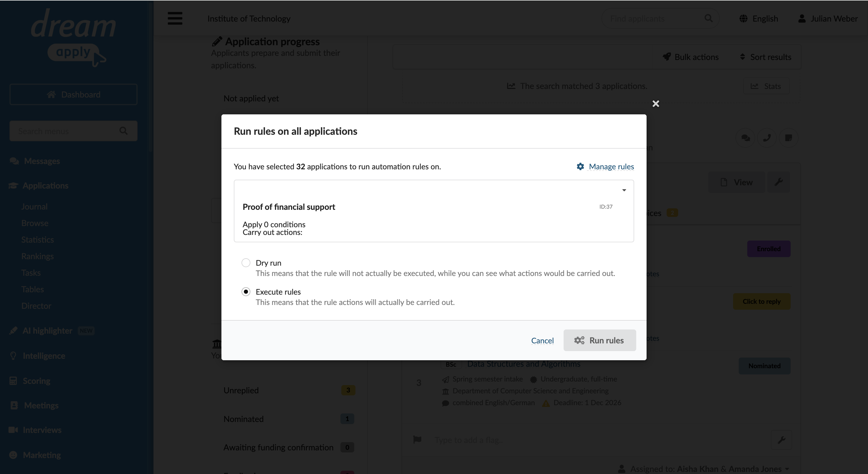Viewport: 868px width, 474px height.
Task: Click the dreamapply logo
Action: point(74,37)
